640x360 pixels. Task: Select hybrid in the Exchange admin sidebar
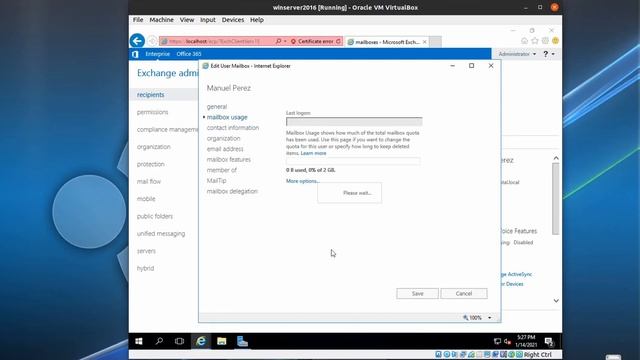[x=145, y=268]
